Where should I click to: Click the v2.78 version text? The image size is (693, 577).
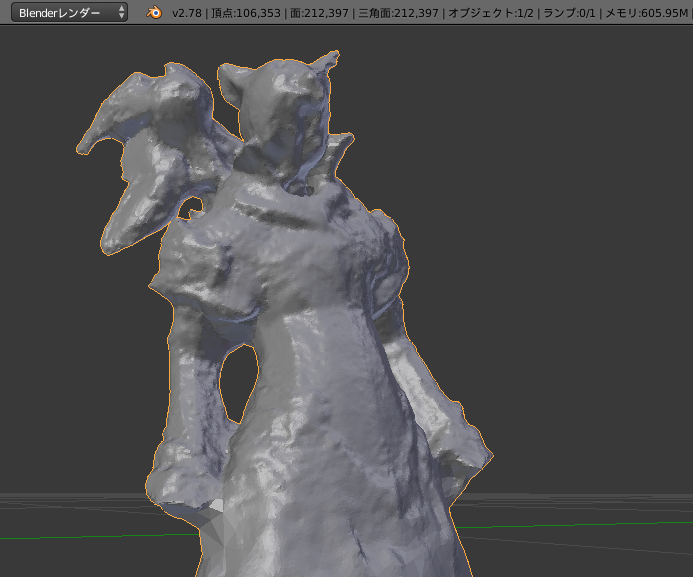point(187,13)
